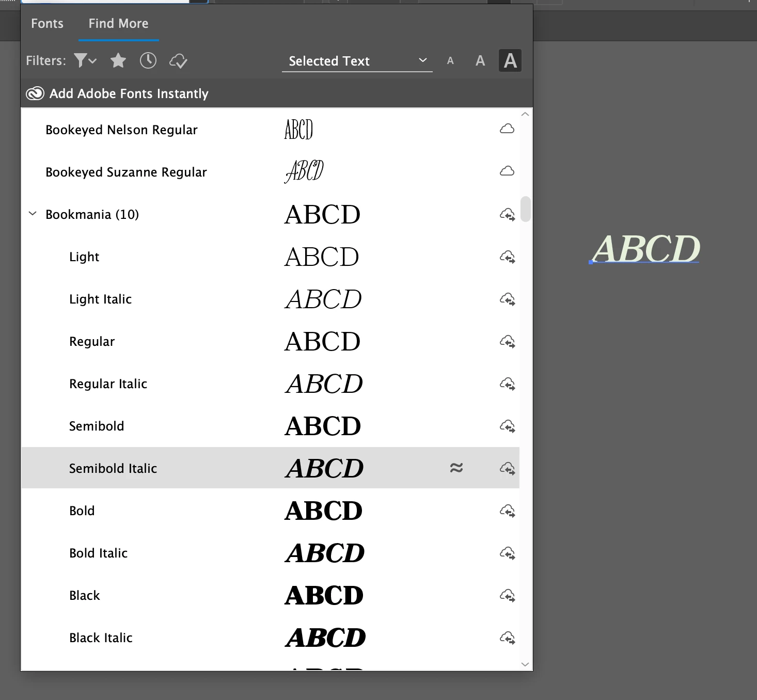
Task: Activate Bookeyed Suzanne Regular cloud icon
Action: 507,171
